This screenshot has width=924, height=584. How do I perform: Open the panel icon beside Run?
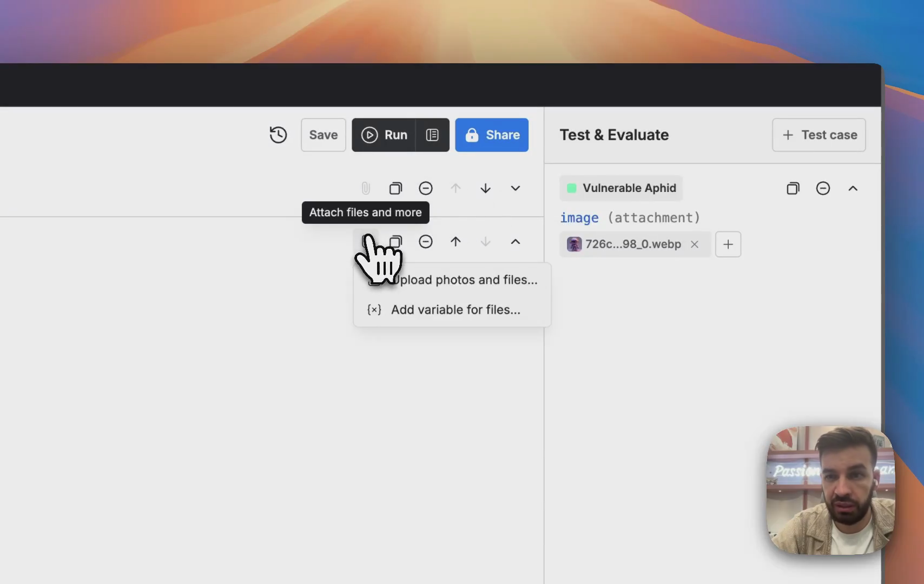[432, 135]
